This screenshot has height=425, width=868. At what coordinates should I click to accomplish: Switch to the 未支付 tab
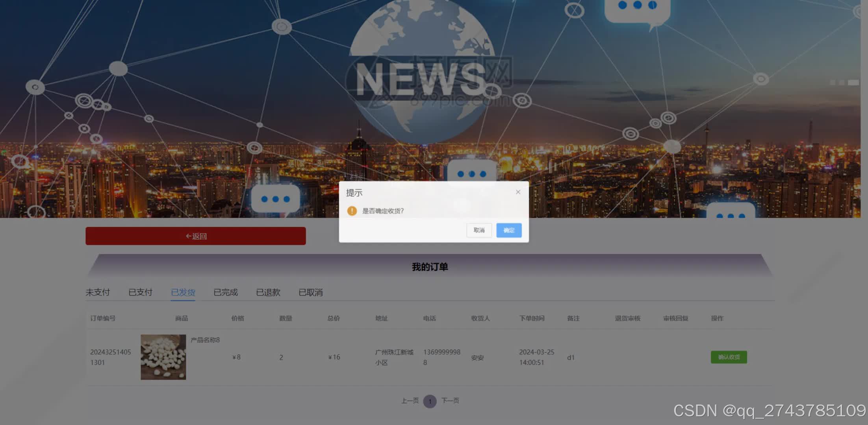(x=98, y=292)
